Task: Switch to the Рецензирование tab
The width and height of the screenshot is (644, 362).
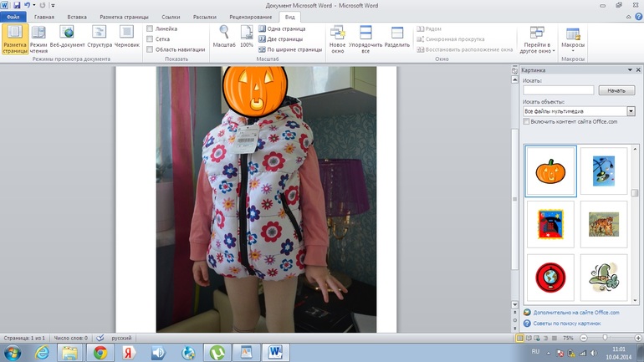Action: tap(250, 17)
